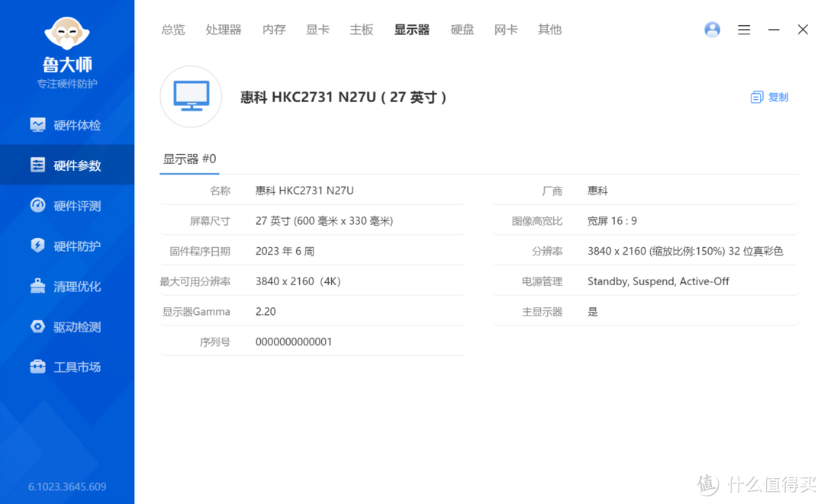Click the 硬件体检 monitor icon
The height and width of the screenshot is (504, 824).
click(x=38, y=125)
